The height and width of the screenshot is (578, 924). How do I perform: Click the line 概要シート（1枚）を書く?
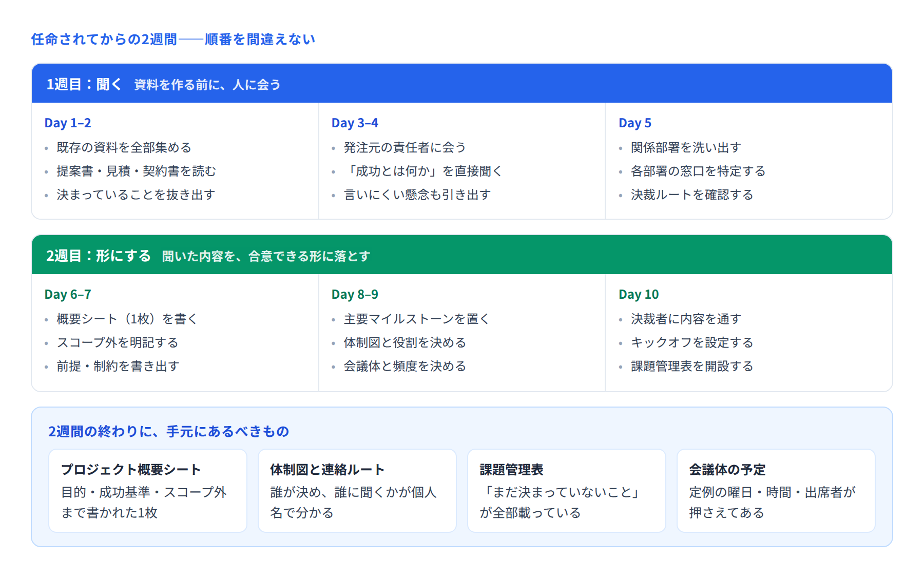[127, 319]
